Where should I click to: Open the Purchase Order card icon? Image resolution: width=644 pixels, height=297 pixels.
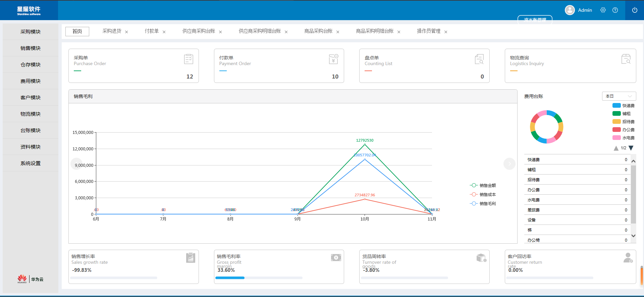189,59
